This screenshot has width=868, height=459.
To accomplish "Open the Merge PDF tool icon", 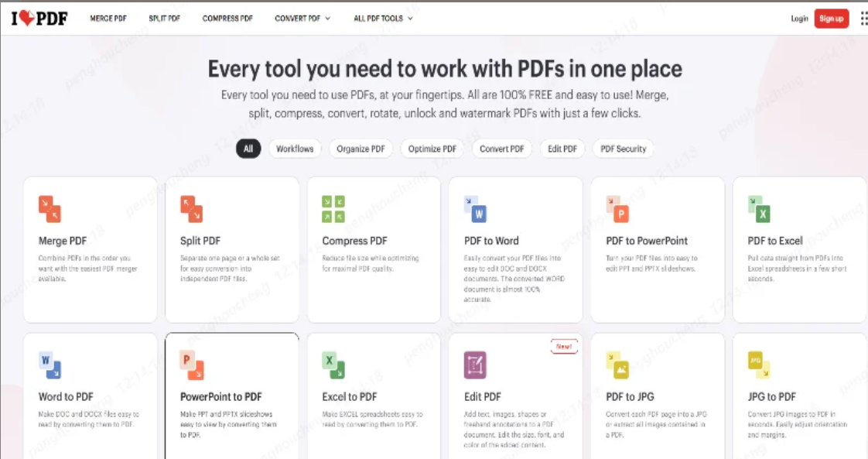I will tap(48, 207).
